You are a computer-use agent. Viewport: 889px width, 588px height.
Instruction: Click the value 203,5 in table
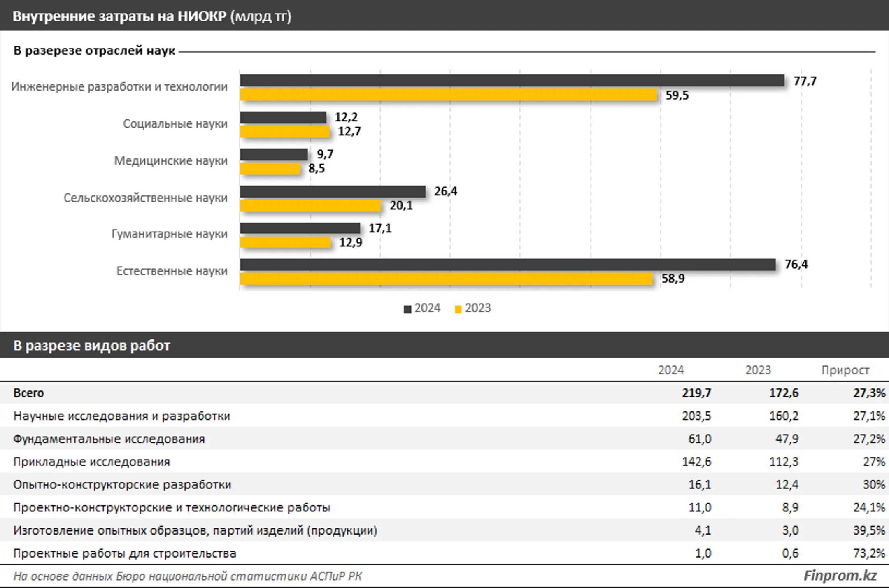coord(696,416)
